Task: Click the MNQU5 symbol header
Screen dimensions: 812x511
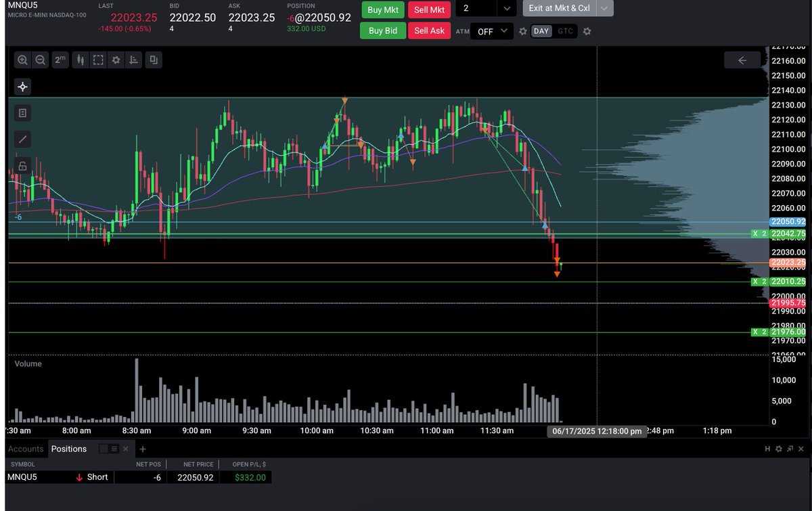Action: (22, 5)
